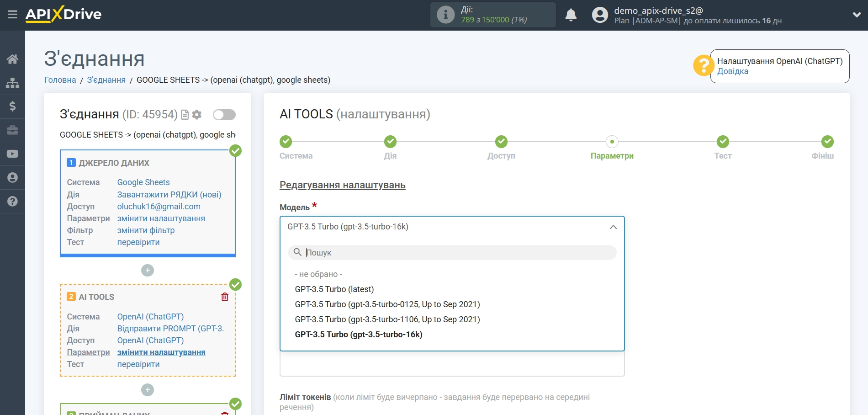This screenshot has height=415, width=868.
Task: Click З'єднання breadcrumb link
Action: click(x=106, y=80)
